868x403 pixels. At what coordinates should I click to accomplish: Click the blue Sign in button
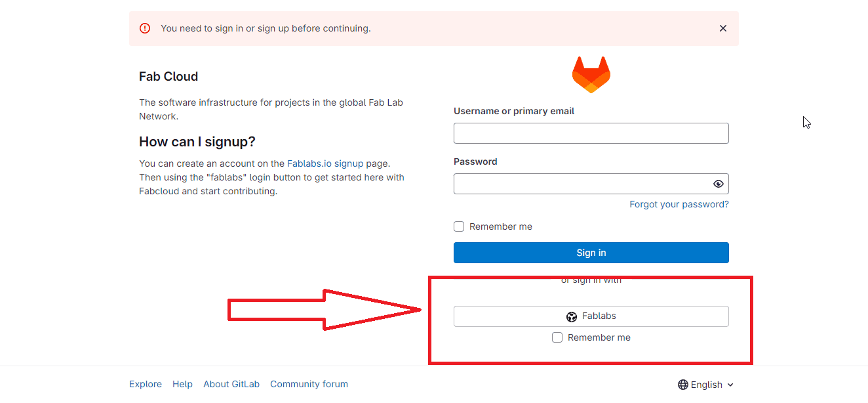click(x=591, y=253)
